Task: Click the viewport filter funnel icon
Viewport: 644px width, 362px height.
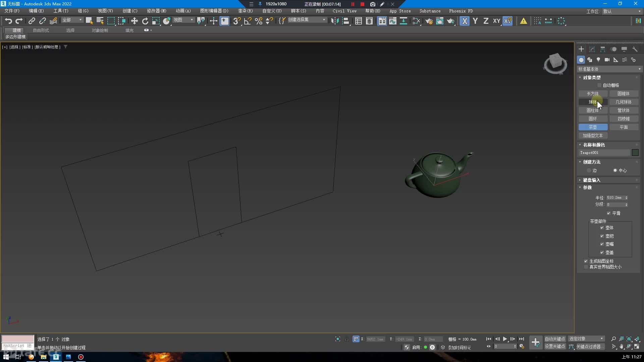Action: coord(66,47)
